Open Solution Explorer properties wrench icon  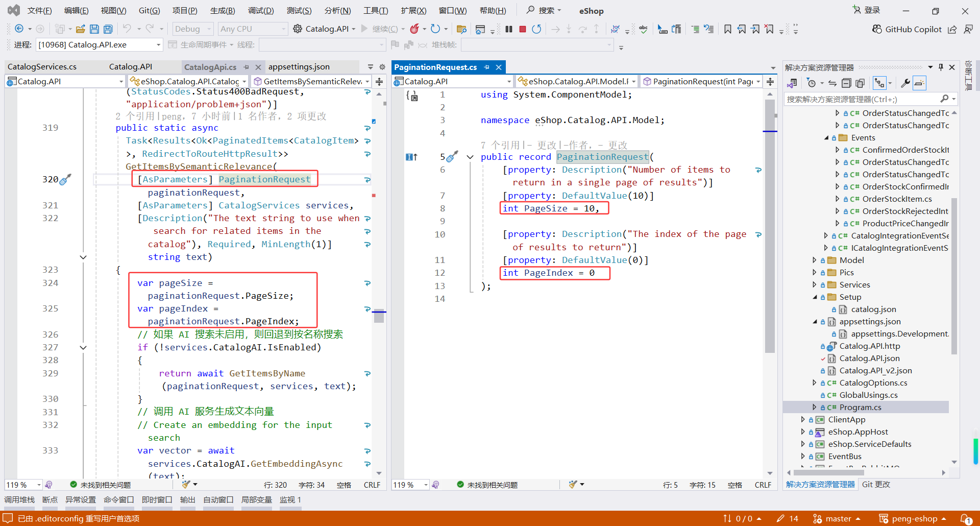(x=905, y=83)
